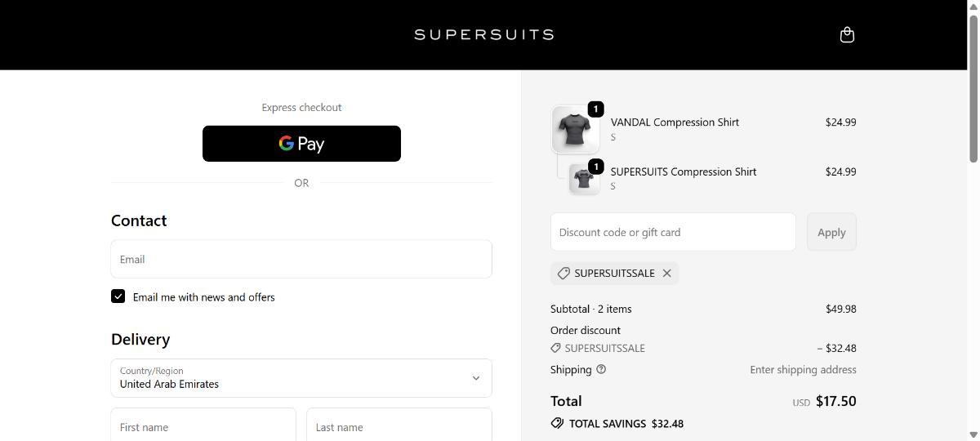Click the VANDAL Compression Shirt thumbnail
The height and width of the screenshot is (441, 980).
coord(576,129)
